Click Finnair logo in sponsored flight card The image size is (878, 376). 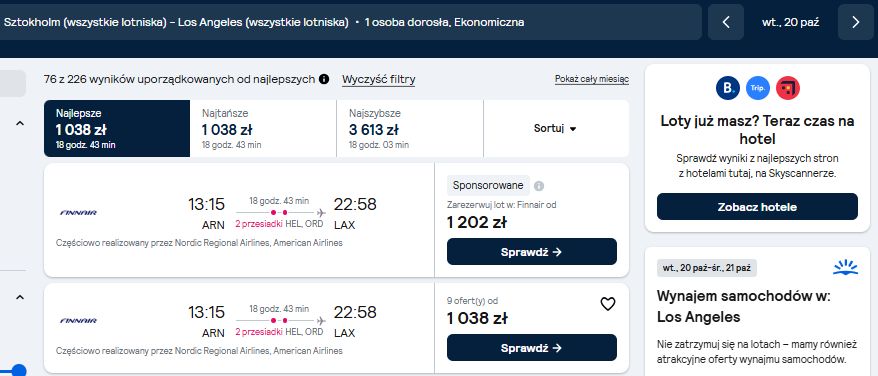[x=78, y=213]
